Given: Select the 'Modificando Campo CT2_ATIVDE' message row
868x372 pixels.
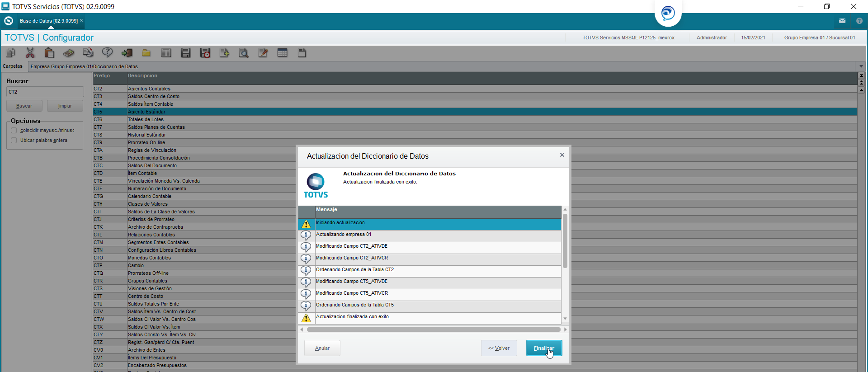Looking at the screenshot, I should coord(429,248).
